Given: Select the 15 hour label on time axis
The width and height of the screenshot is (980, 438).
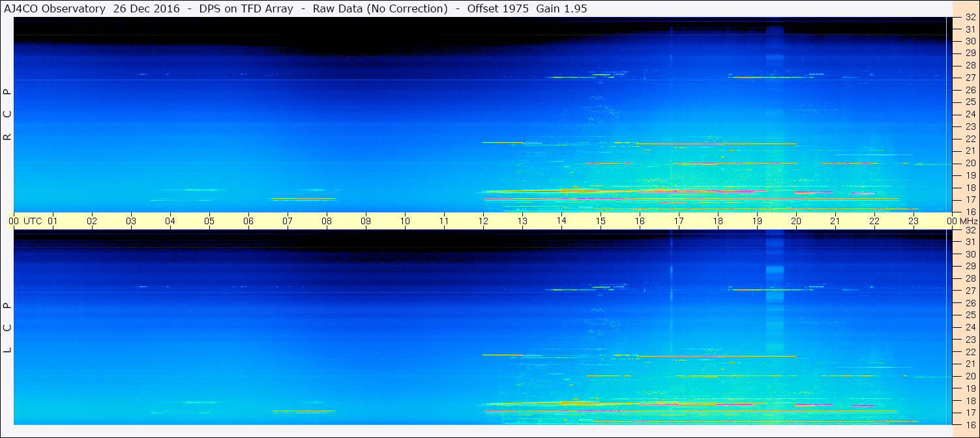Looking at the screenshot, I should [x=601, y=221].
